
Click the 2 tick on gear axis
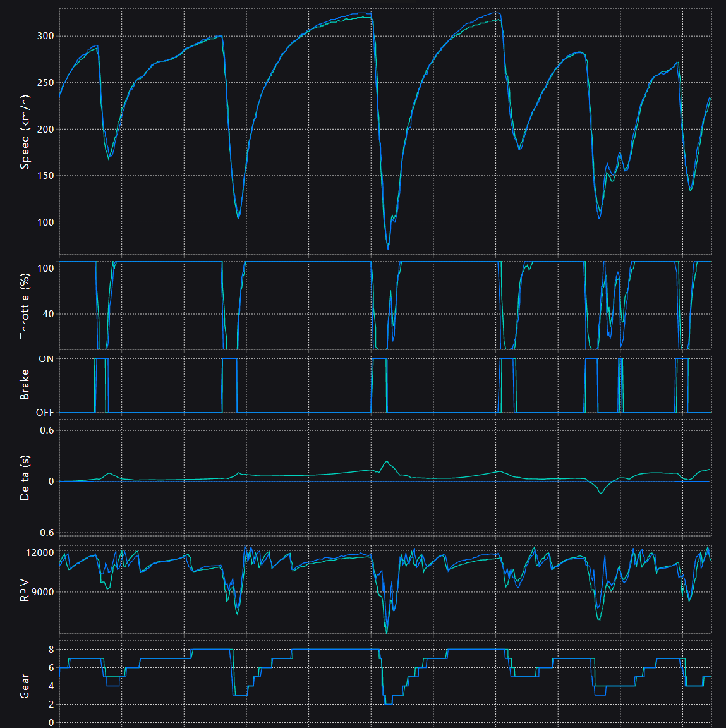coord(51,704)
